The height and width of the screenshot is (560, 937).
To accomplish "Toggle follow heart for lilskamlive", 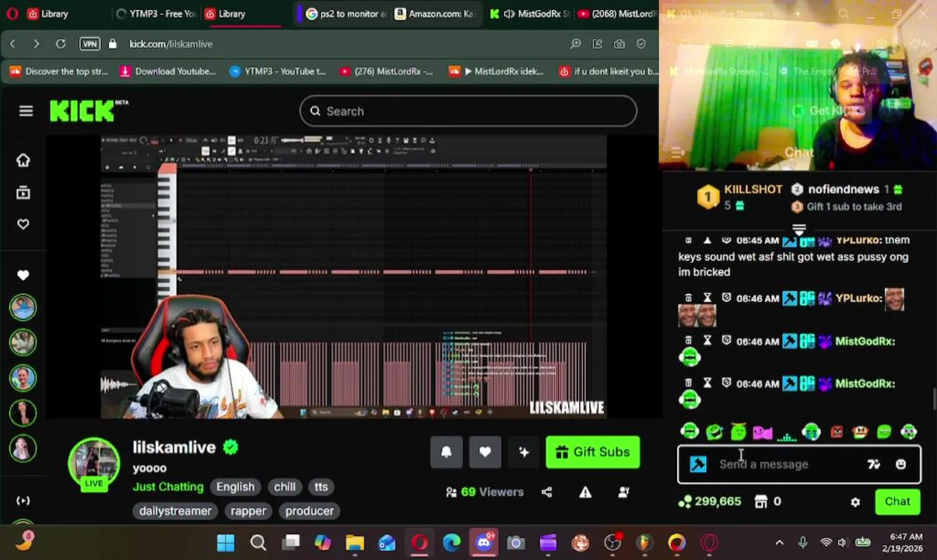I will 485,452.
